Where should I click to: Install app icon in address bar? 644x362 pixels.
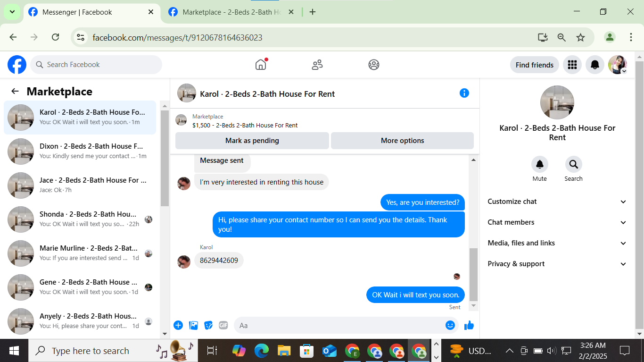click(543, 37)
